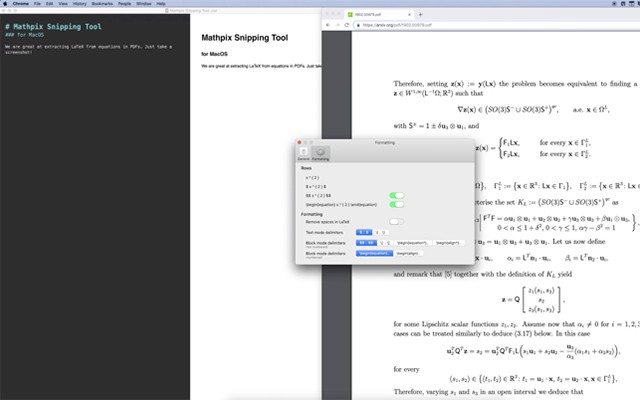The height and width of the screenshot is (400, 640).
Task: Click the Formatting section heading in preferences
Action: coord(312,214)
